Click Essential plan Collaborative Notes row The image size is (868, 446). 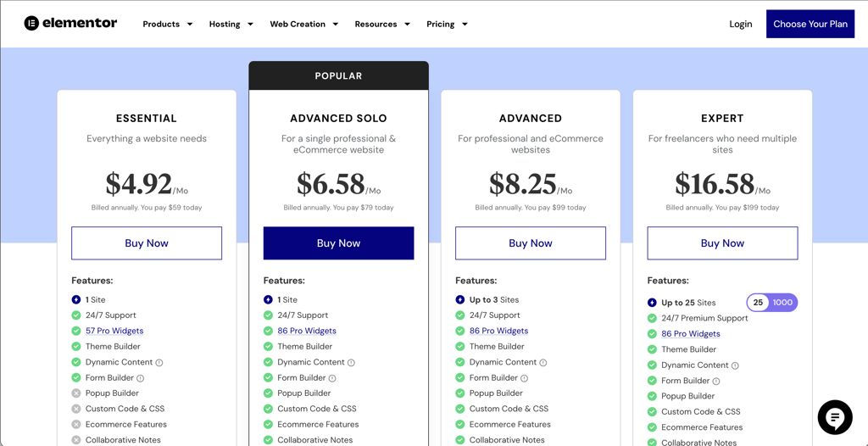(116, 440)
